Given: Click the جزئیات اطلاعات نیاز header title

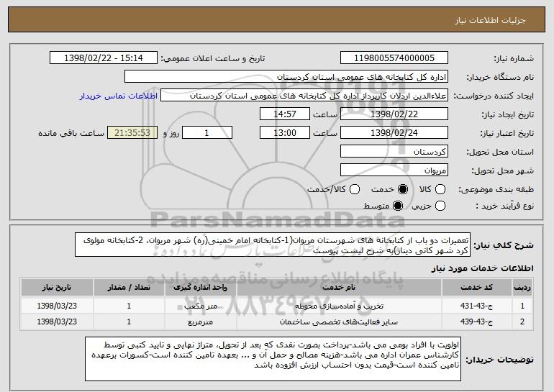Looking at the screenshot, I should (x=490, y=20).
